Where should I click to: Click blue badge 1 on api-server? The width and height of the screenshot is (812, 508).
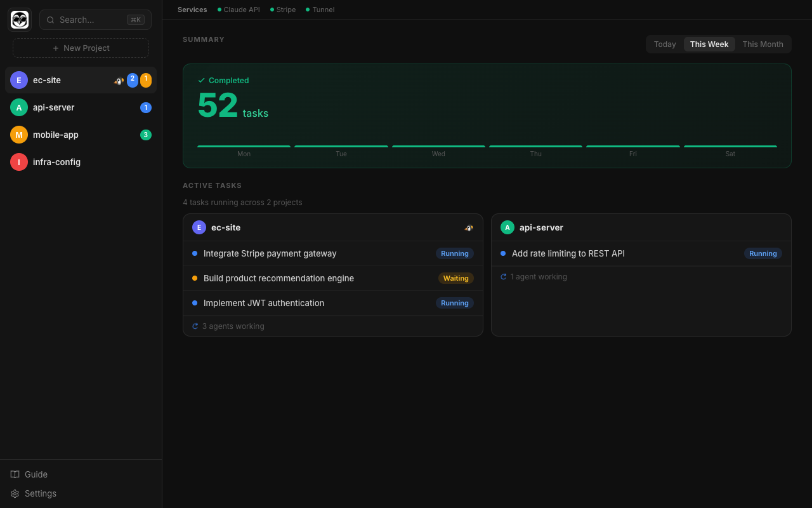point(146,107)
